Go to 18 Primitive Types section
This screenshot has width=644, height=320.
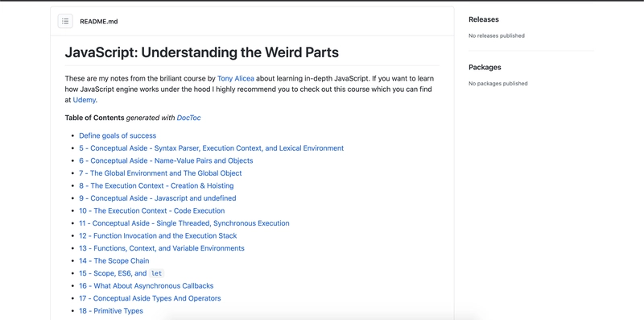tap(111, 311)
